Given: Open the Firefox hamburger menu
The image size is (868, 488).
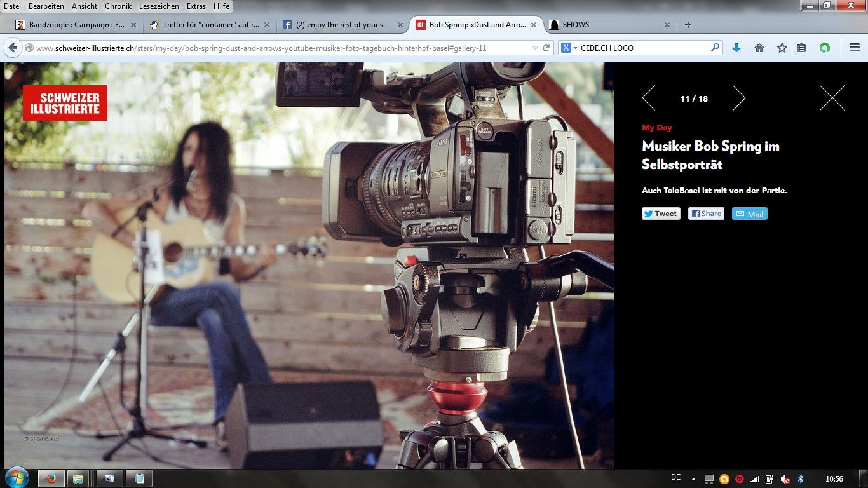Looking at the screenshot, I should pos(854,48).
